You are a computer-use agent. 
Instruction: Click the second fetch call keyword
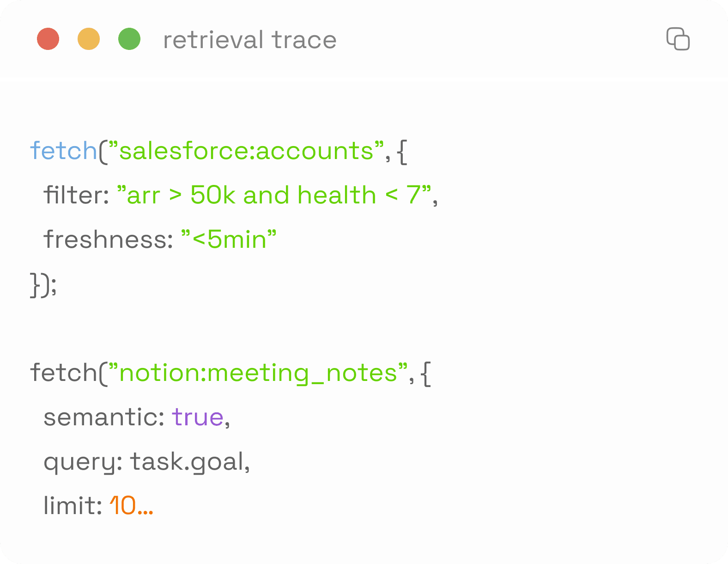click(x=64, y=372)
